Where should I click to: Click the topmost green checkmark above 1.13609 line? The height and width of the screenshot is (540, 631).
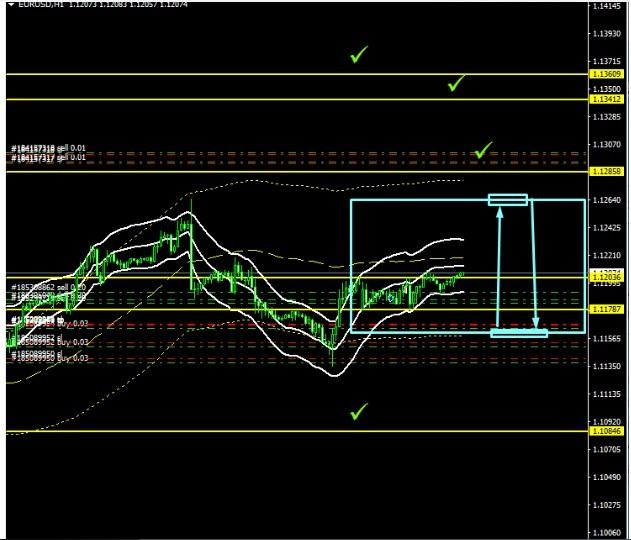(x=359, y=55)
